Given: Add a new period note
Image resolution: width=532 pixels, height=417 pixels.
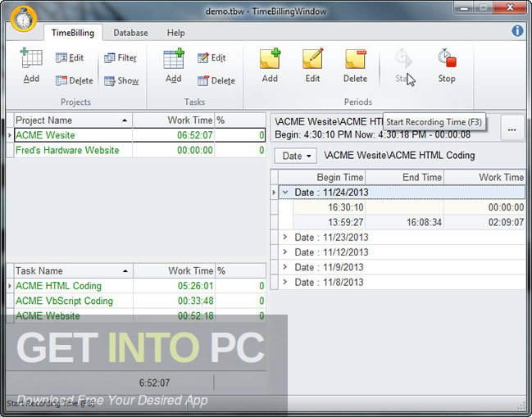Looking at the screenshot, I should click(270, 66).
